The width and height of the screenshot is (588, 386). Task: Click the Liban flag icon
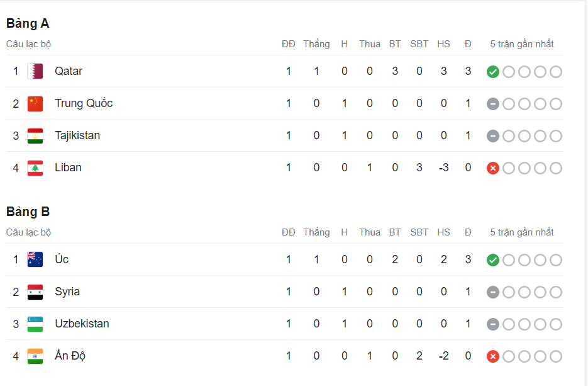coord(35,167)
